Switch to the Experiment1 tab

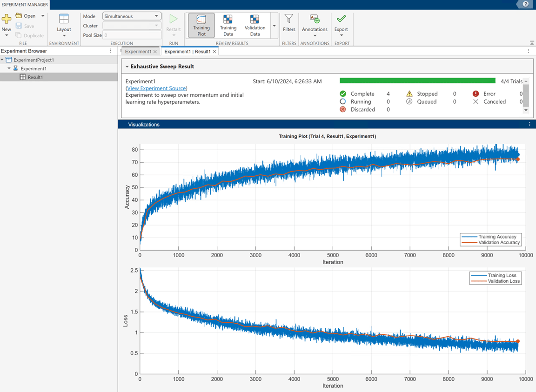(138, 52)
